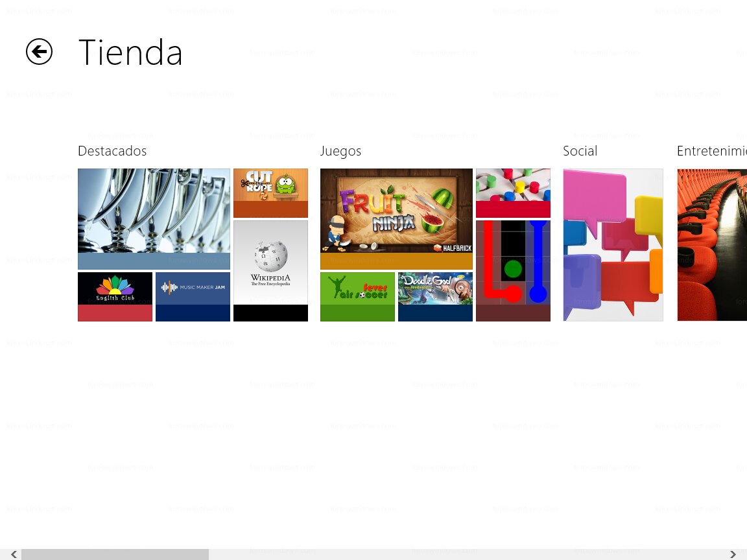Click the scrollbar right arrow

(x=733, y=554)
